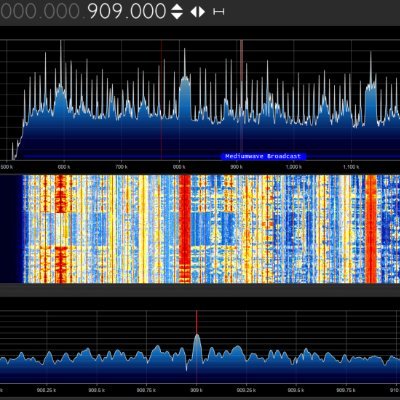Click the thin red marker near 770 kHz
Image resolution: width=400 pixels, height=400 pixels.
click(162, 100)
